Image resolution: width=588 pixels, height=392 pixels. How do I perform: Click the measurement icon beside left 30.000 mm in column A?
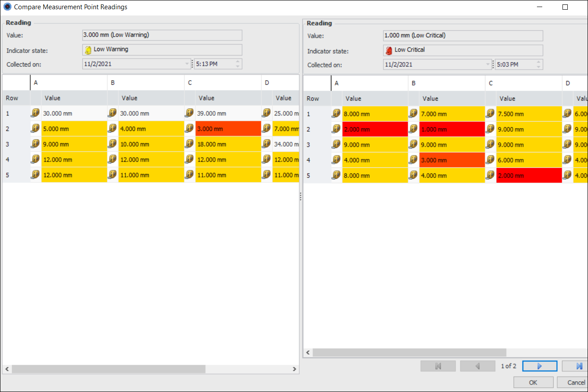[x=35, y=113]
